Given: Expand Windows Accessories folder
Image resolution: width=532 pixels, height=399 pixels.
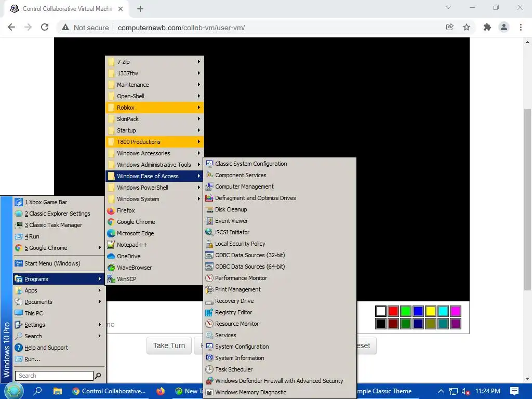Looking at the screenshot, I should 154,153.
